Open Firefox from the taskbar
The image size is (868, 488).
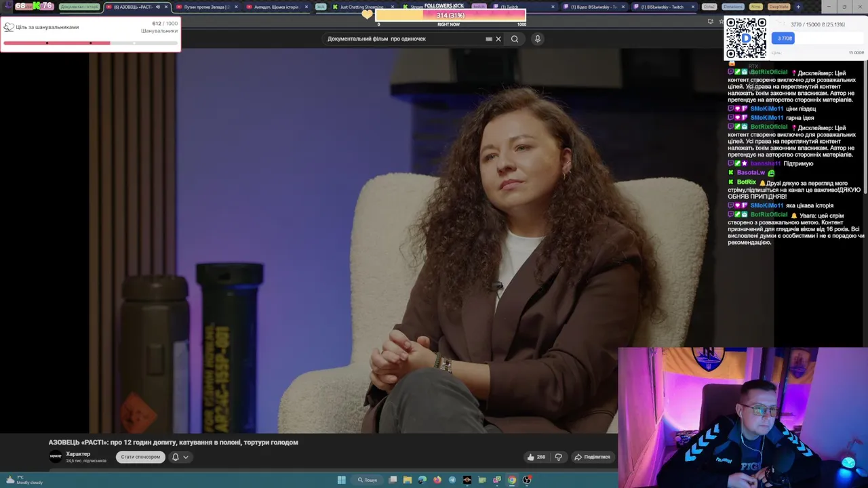click(x=437, y=480)
